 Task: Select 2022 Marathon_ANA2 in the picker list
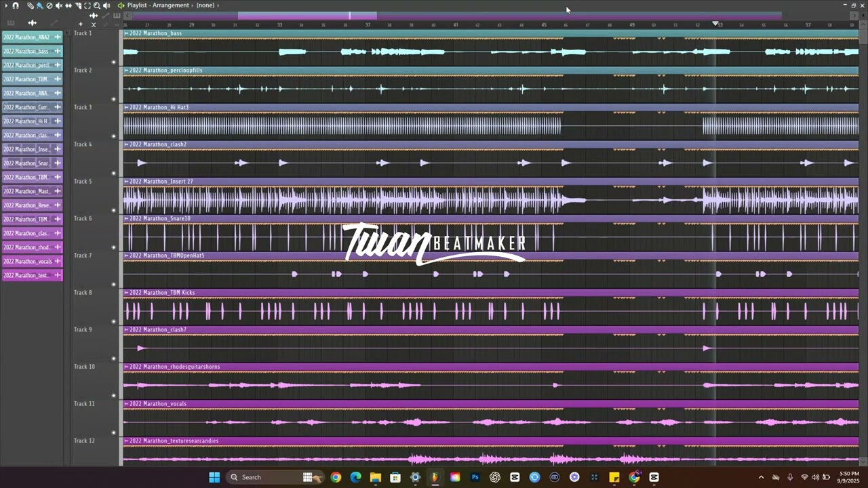[x=32, y=37]
